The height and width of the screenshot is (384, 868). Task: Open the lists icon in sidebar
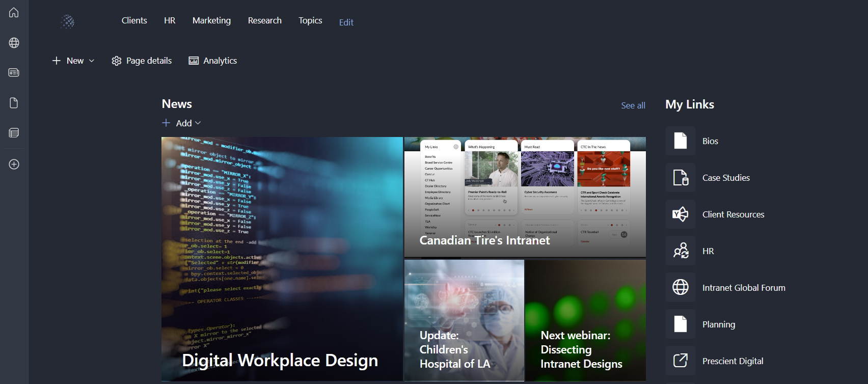(14, 133)
